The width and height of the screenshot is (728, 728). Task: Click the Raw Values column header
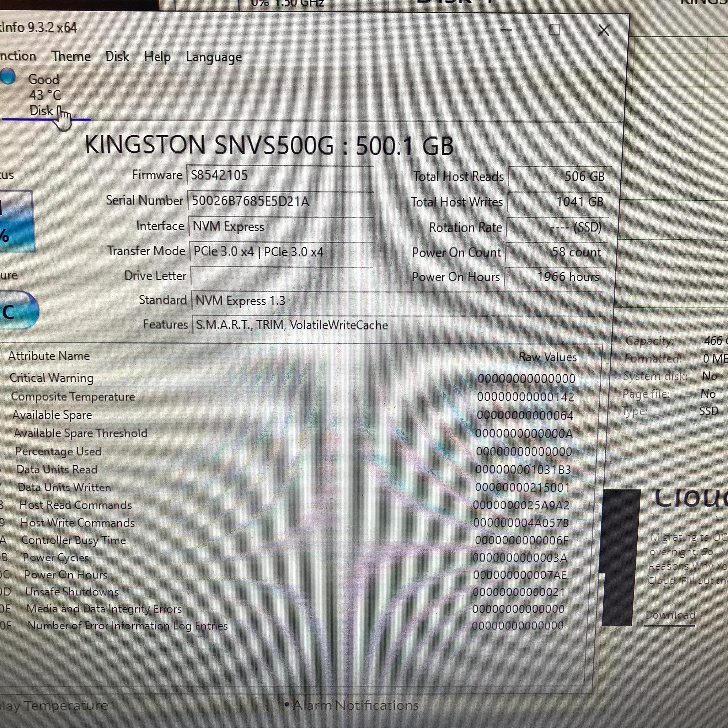[x=547, y=357]
